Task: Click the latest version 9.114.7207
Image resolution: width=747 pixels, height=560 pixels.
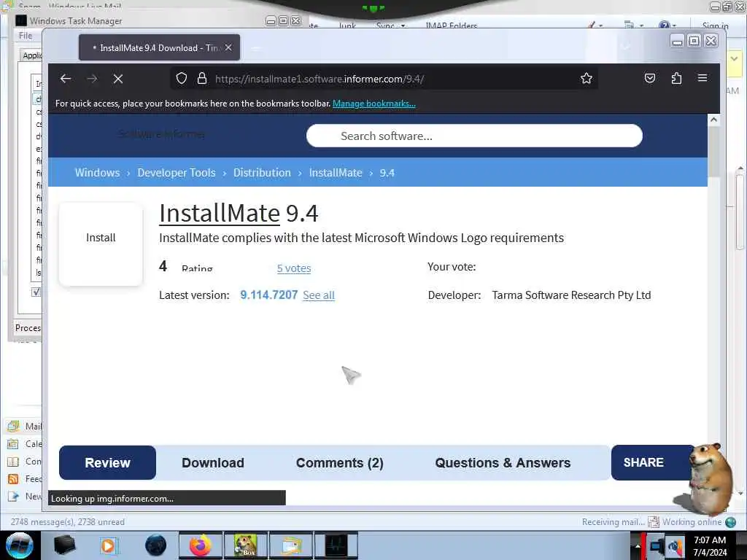Action: coord(268,295)
